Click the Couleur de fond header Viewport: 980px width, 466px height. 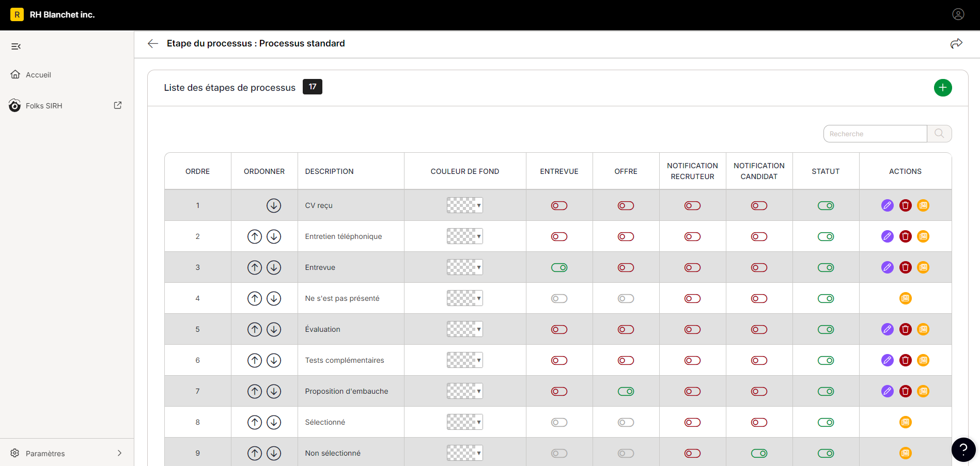click(465, 171)
